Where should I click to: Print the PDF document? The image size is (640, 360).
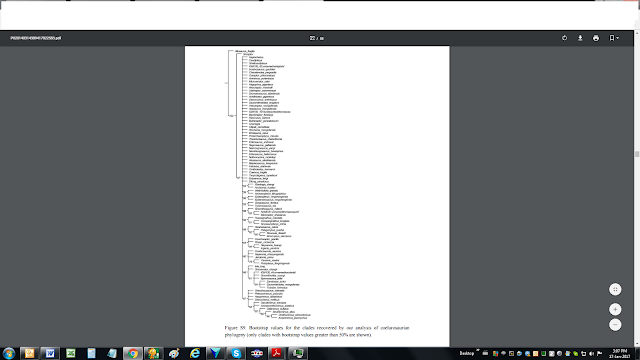coord(596,38)
